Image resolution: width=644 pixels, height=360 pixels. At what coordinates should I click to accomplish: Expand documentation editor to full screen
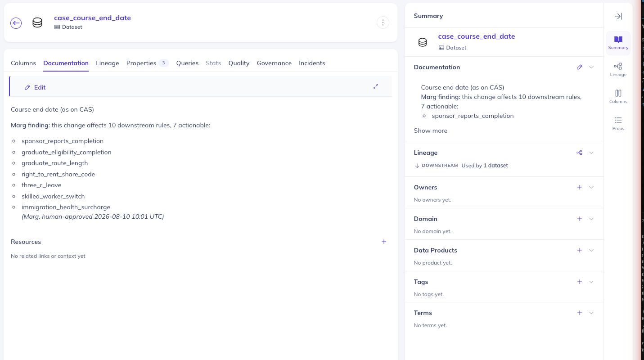click(x=376, y=86)
